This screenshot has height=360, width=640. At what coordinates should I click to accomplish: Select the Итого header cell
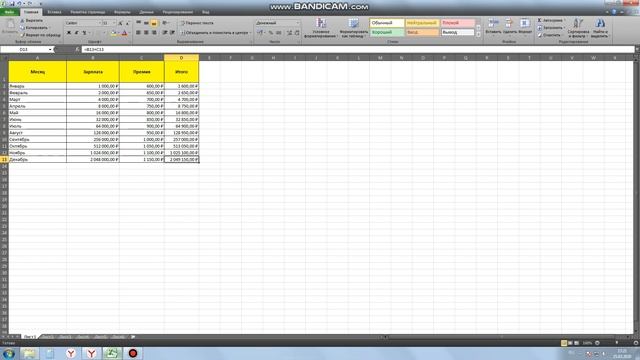(181, 72)
